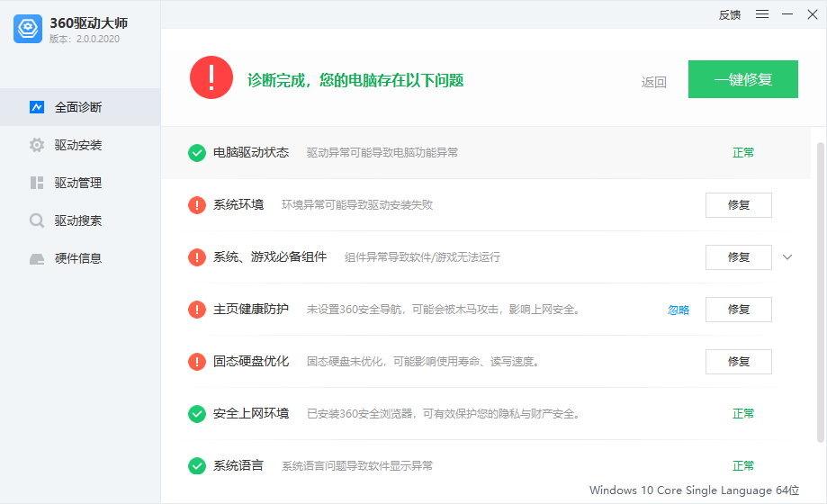Open the 硬件信息 section
Screen dimensions: 827x504
point(80,258)
